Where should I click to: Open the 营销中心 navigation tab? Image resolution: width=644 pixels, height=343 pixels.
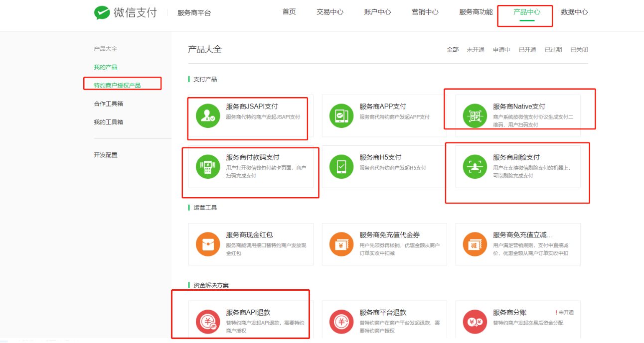425,12
